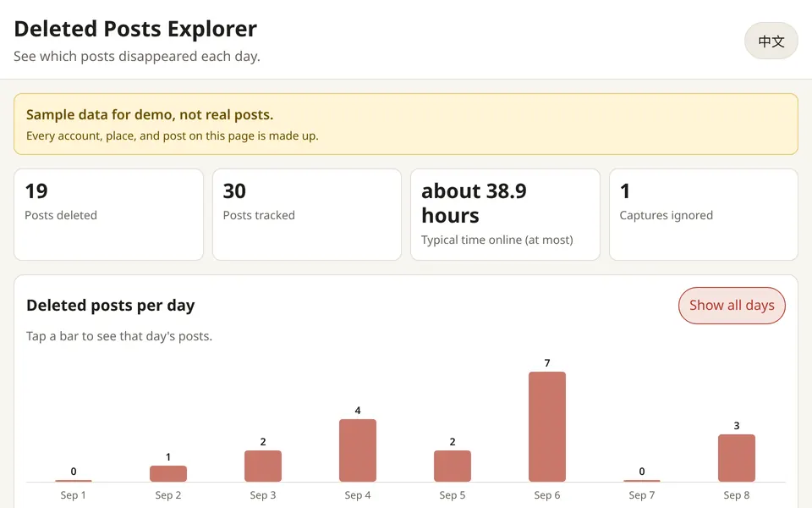Click the "Deleted posts per day" chart heading

pos(110,306)
